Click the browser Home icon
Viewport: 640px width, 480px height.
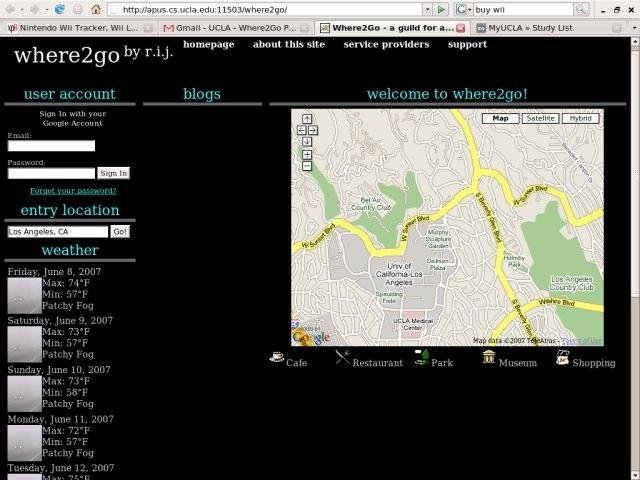point(96,9)
